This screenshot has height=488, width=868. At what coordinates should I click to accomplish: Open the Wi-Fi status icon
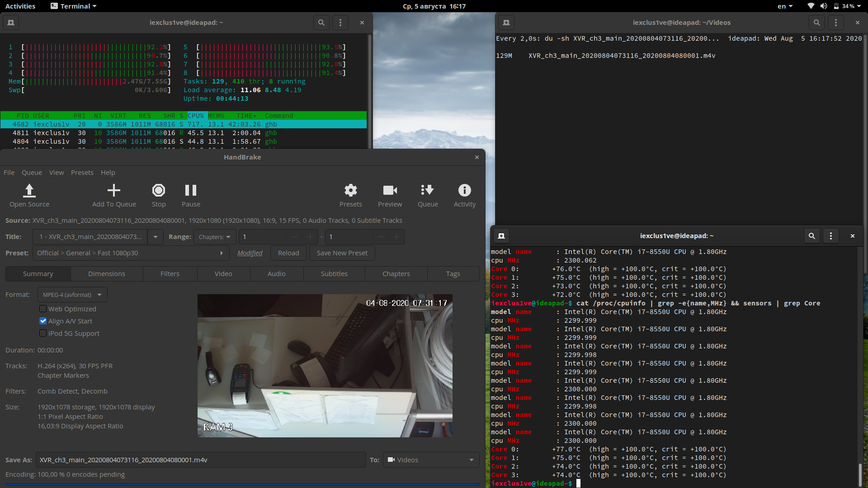point(811,6)
